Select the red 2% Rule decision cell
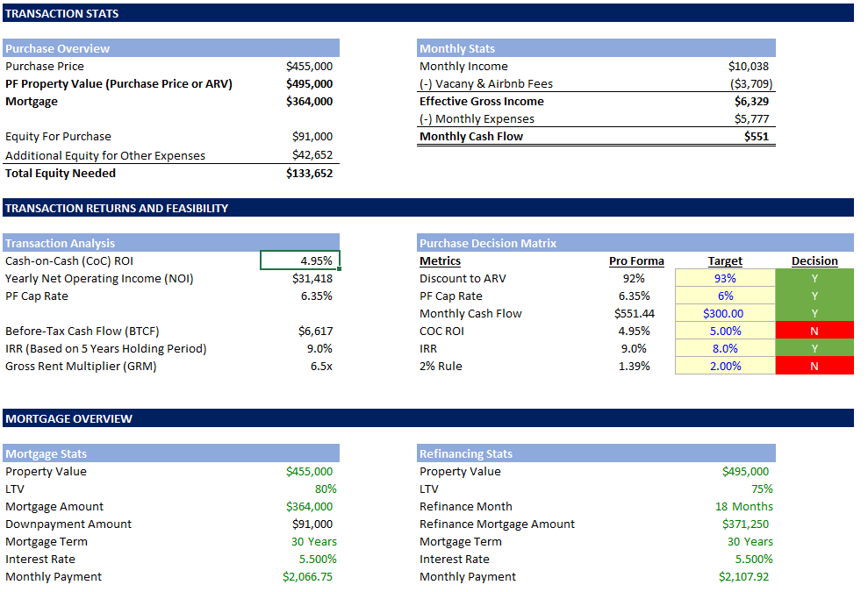 click(x=814, y=366)
